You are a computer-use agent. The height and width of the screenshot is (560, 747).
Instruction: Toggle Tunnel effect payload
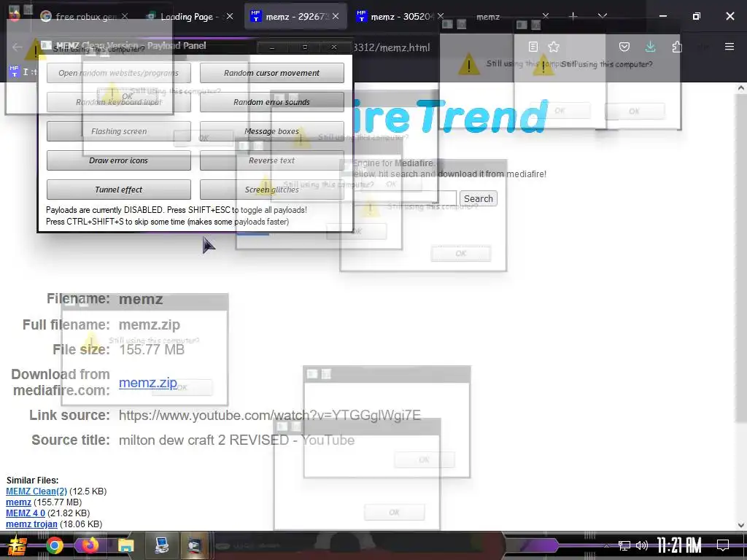coord(119,190)
